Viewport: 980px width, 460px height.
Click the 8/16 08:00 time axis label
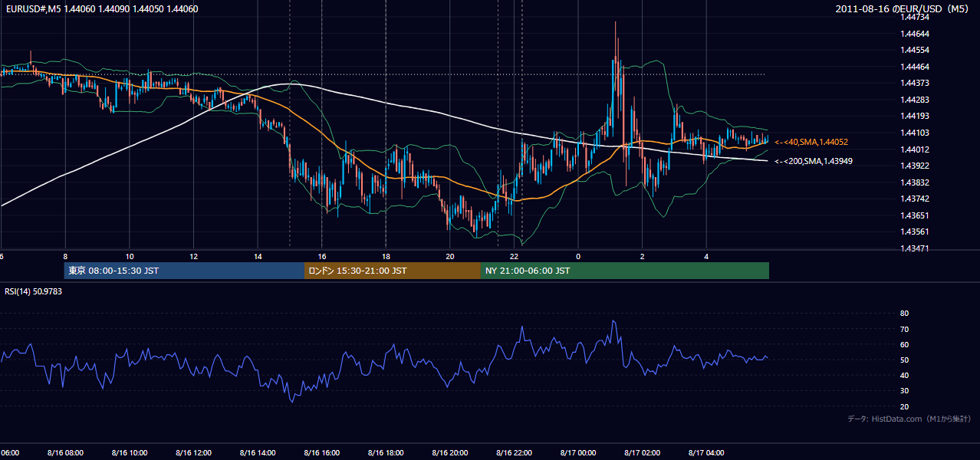click(65, 452)
